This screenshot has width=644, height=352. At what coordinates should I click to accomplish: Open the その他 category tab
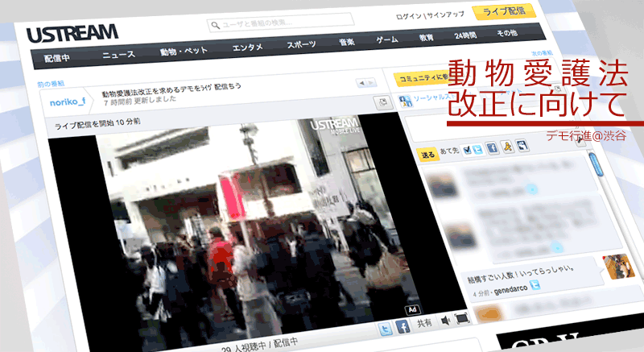507,33
